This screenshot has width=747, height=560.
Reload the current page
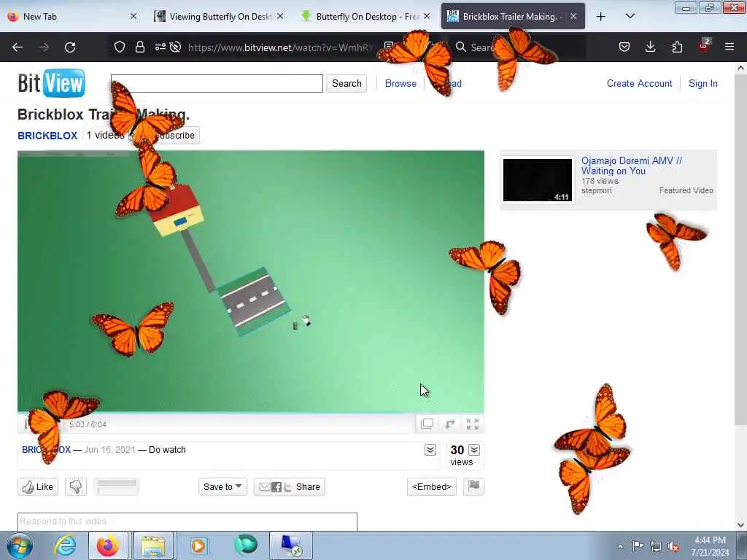pos(70,47)
